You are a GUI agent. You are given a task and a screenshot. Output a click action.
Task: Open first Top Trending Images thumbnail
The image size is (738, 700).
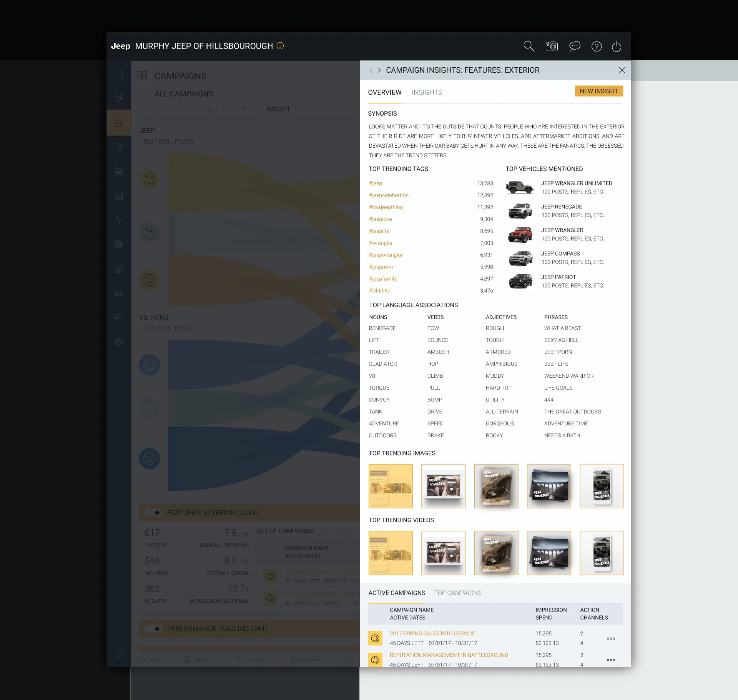[x=391, y=486]
